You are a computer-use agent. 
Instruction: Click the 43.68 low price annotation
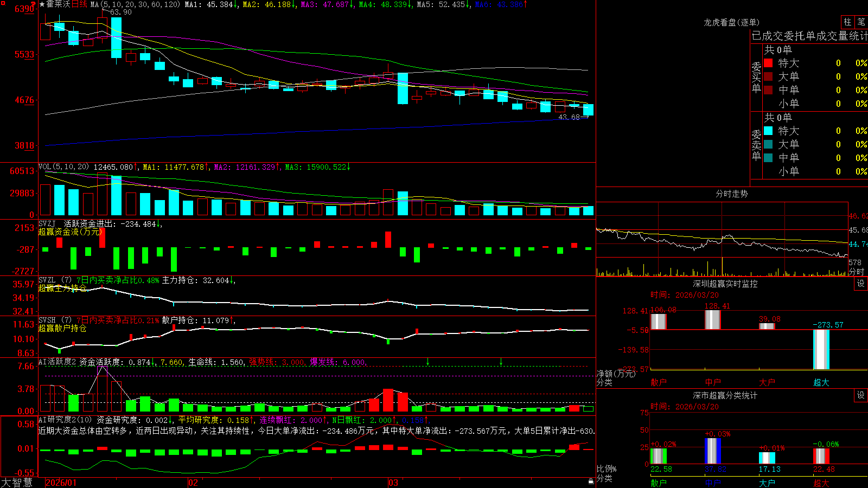pyautogui.click(x=569, y=117)
